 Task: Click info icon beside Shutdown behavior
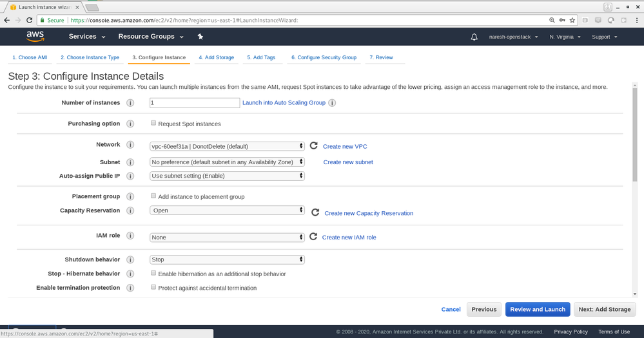click(130, 259)
